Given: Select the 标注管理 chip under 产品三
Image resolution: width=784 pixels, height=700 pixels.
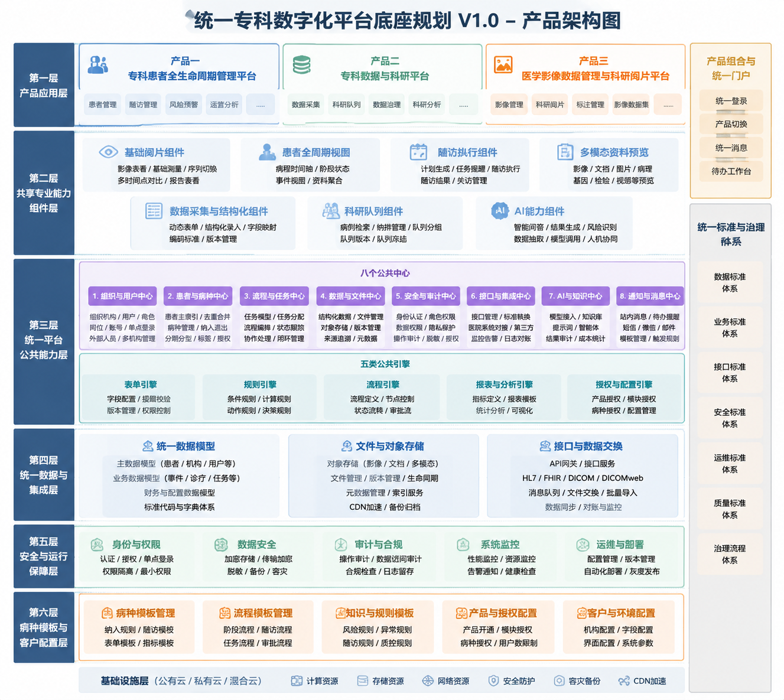Looking at the screenshot, I should pyautogui.click(x=590, y=105).
